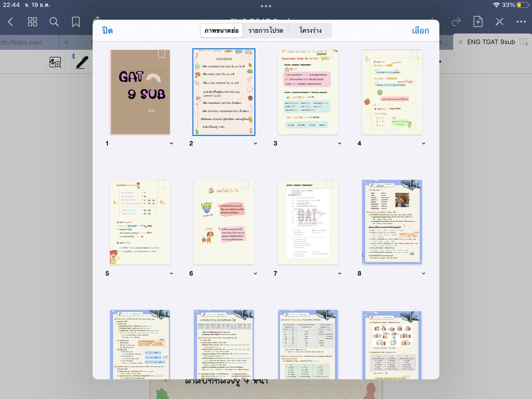The height and width of the screenshot is (399, 532).
Task: Open the more options ellipsis in toolbar
Action: [x=521, y=22]
